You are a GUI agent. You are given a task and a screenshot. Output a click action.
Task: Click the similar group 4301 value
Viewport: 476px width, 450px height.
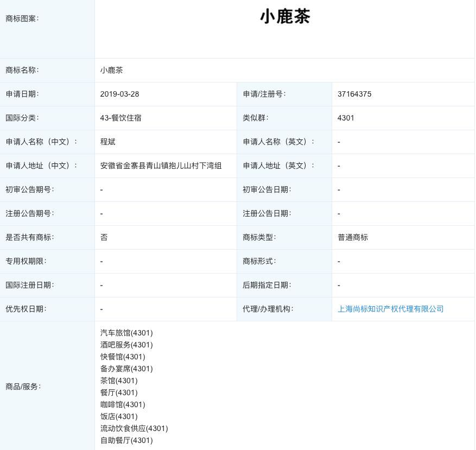click(x=346, y=118)
